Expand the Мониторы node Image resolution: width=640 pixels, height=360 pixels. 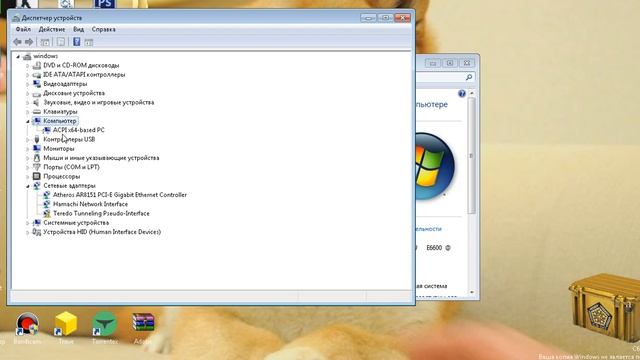tap(28, 149)
